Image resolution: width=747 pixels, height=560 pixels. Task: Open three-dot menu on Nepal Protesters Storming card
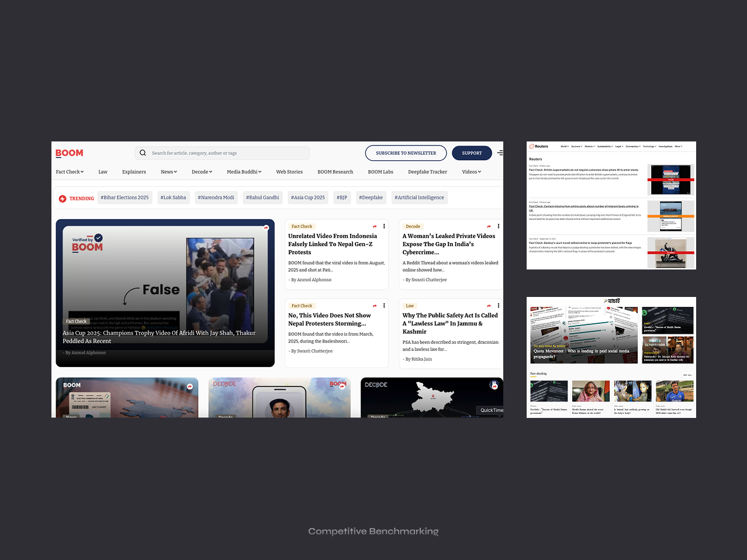384,306
